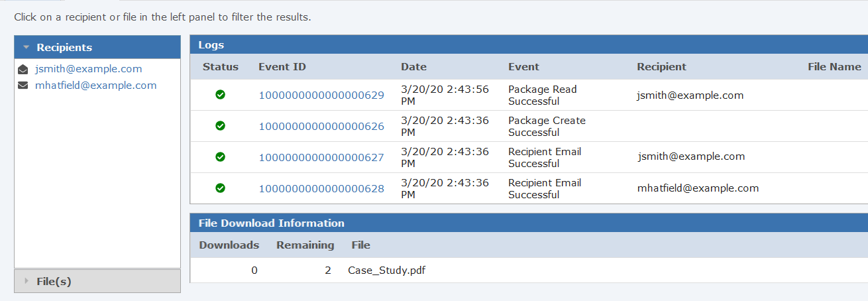Click green status check for event ending 629
This screenshot has width=868, height=301.
pos(221,95)
